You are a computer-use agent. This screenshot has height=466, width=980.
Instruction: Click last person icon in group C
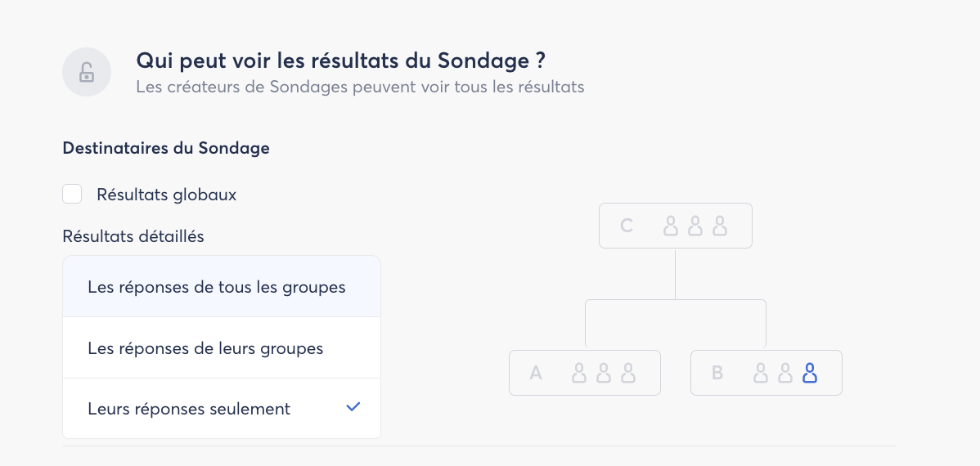[720, 226]
